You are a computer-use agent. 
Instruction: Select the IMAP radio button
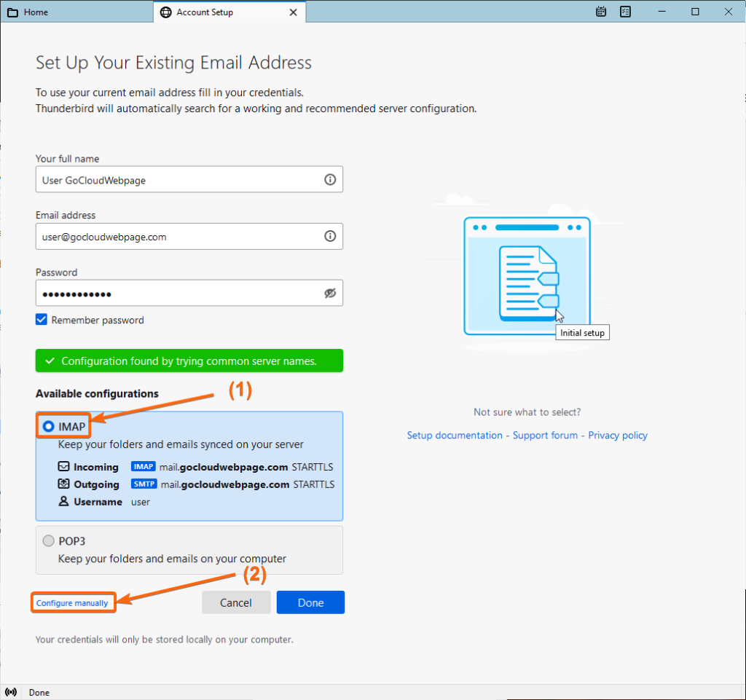48,425
